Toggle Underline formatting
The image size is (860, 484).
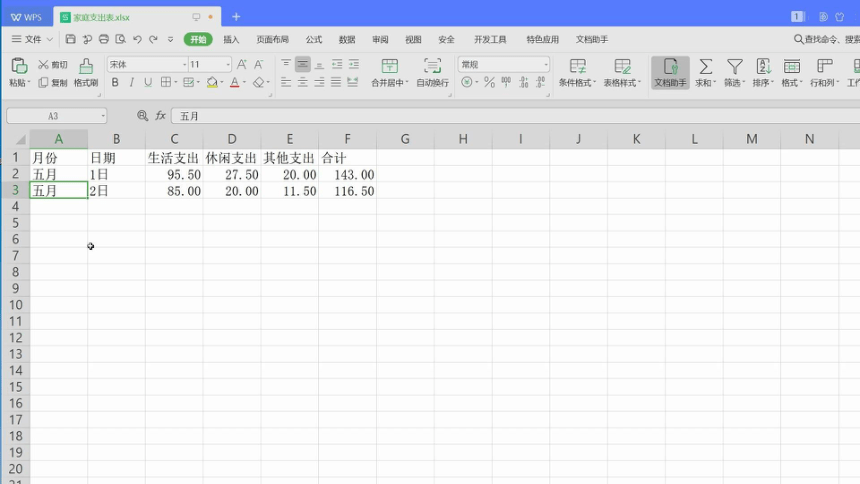pyautogui.click(x=148, y=82)
